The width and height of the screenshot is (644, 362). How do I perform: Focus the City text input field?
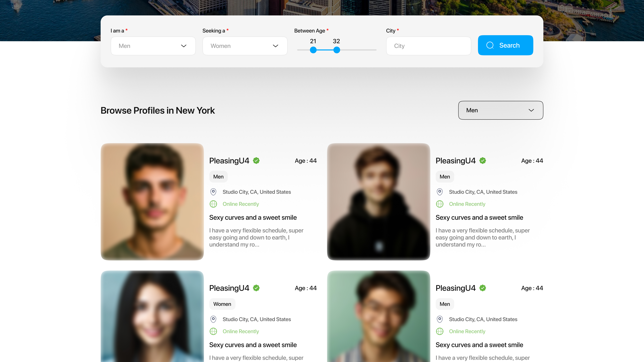(429, 46)
